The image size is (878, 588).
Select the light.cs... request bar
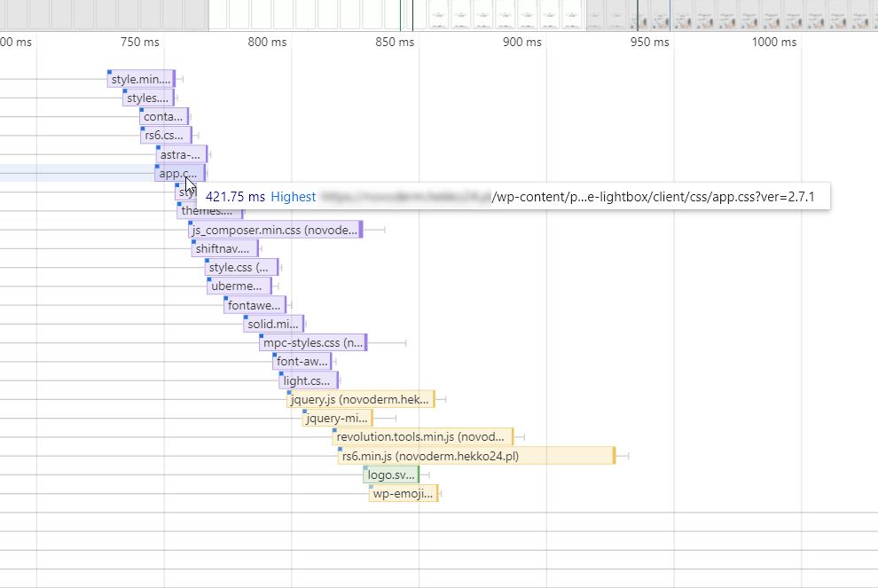pos(309,380)
